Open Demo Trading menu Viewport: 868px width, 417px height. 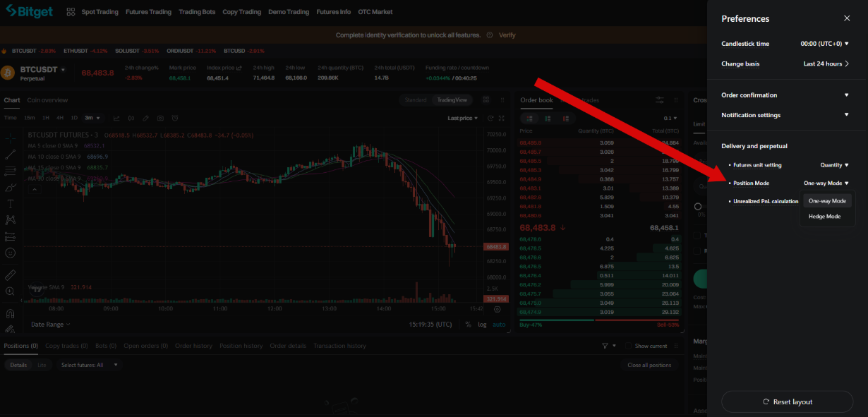pyautogui.click(x=289, y=12)
